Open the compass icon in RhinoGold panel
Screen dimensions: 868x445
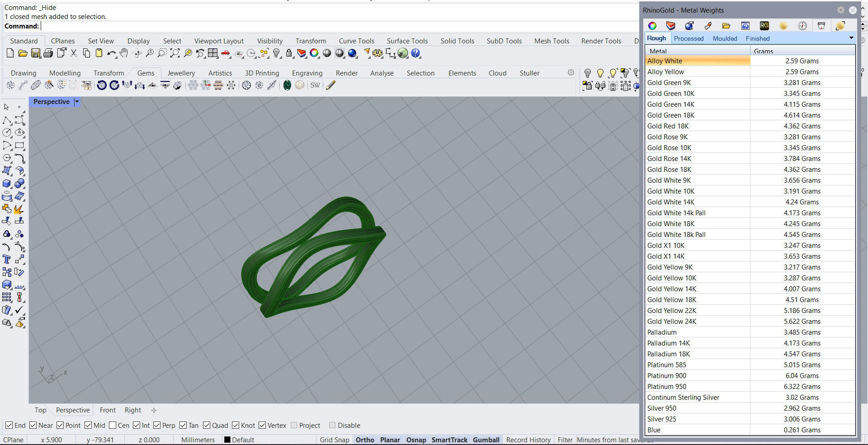tap(802, 26)
